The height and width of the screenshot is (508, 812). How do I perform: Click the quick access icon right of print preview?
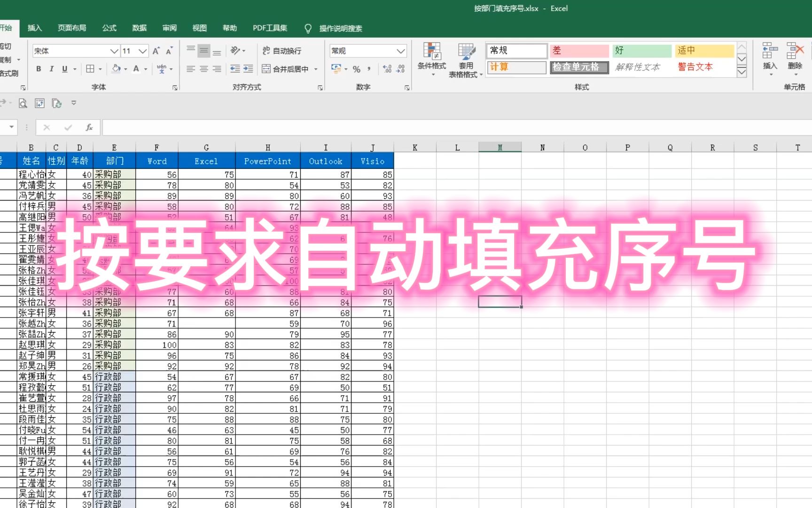tap(40, 103)
